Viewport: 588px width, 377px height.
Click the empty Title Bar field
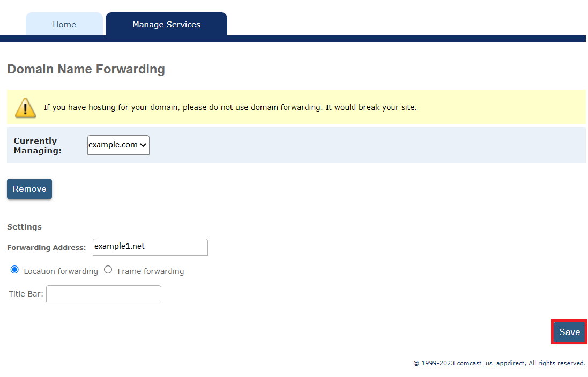pos(103,294)
